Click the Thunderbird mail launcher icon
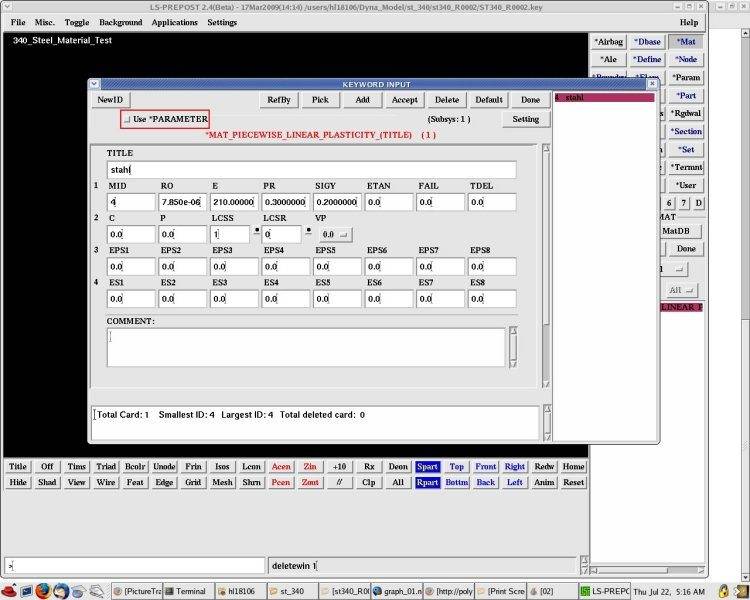750x600 pixels. point(61,591)
